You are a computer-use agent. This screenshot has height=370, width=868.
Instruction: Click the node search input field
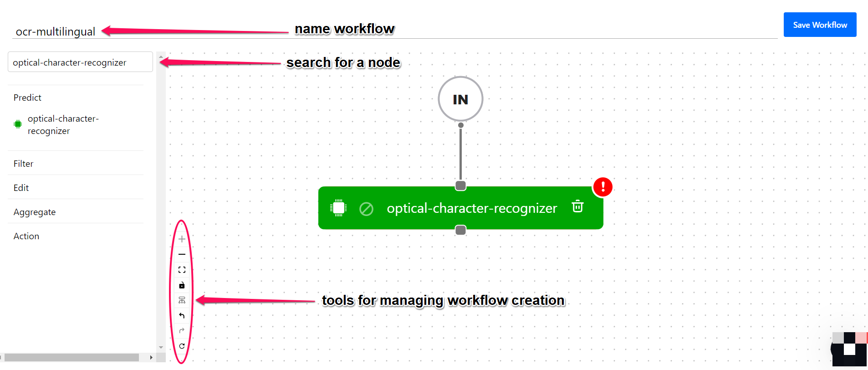[x=80, y=62]
